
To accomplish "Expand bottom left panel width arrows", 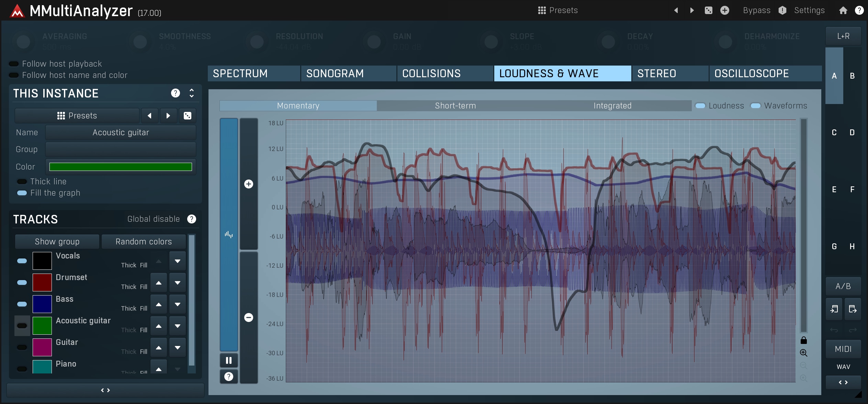I will [105, 390].
